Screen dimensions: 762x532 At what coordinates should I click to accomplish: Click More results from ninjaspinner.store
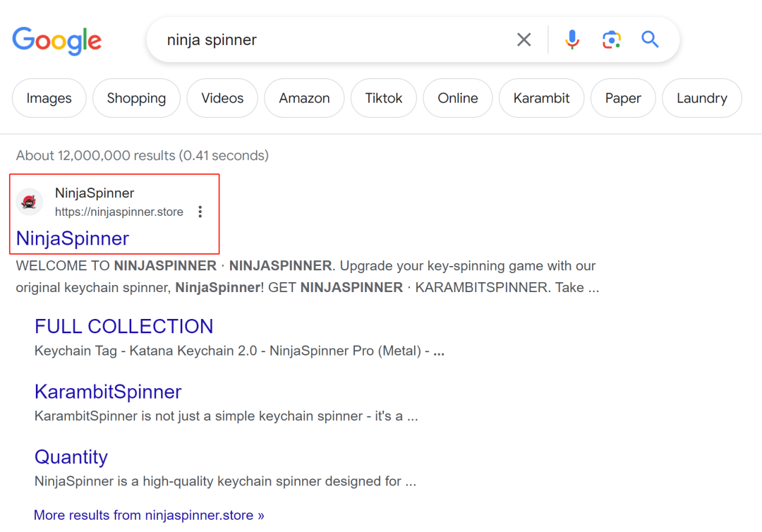[x=149, y=515]
